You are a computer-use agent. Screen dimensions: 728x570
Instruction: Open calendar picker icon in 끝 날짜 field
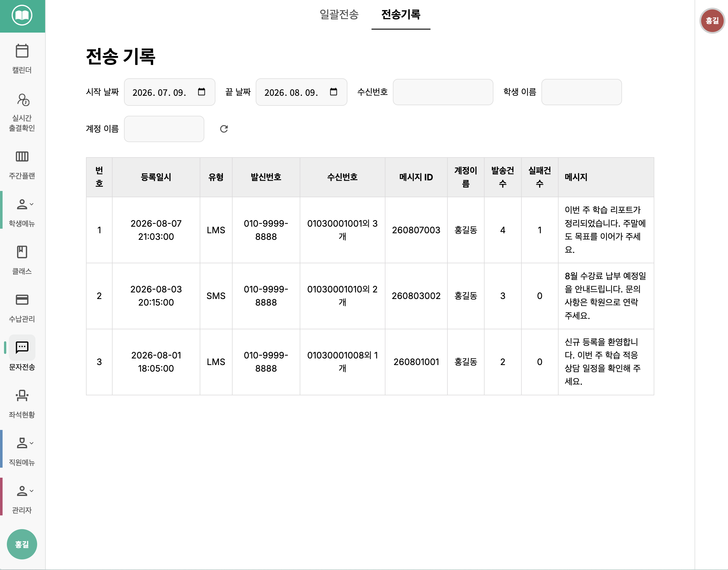[333, 92]
